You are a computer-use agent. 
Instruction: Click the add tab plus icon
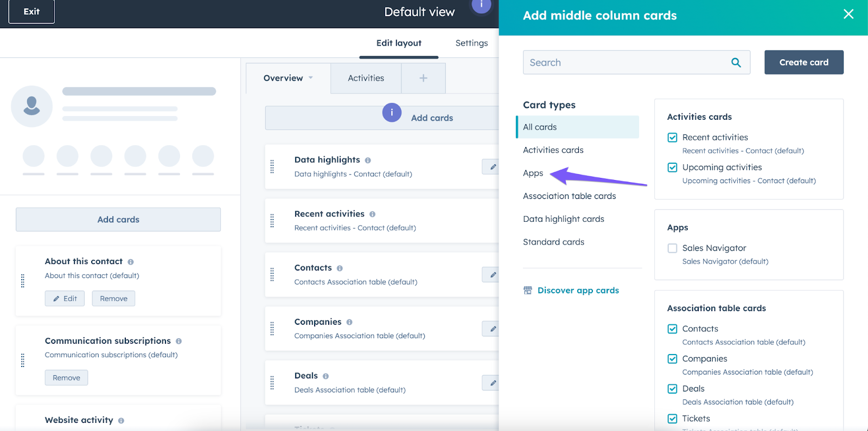423,78
